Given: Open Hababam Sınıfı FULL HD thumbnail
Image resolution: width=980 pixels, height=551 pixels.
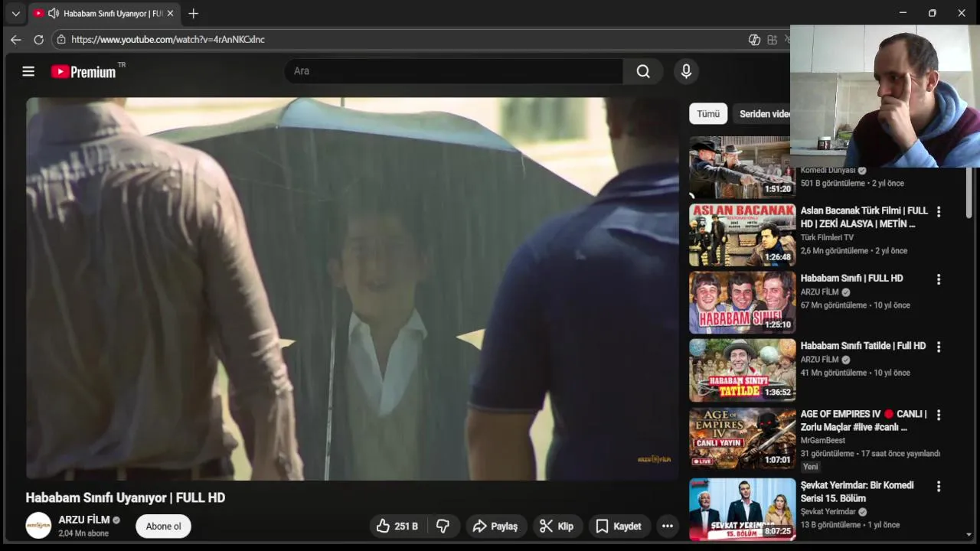Looking at the screenshot, I should click(742, 302).
